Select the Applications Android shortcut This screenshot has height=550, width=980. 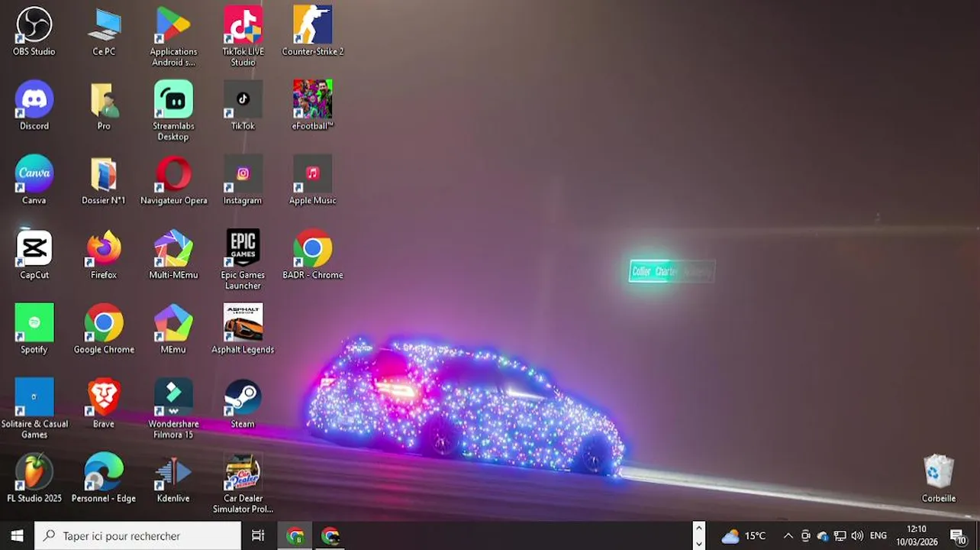tap(173, 37)
